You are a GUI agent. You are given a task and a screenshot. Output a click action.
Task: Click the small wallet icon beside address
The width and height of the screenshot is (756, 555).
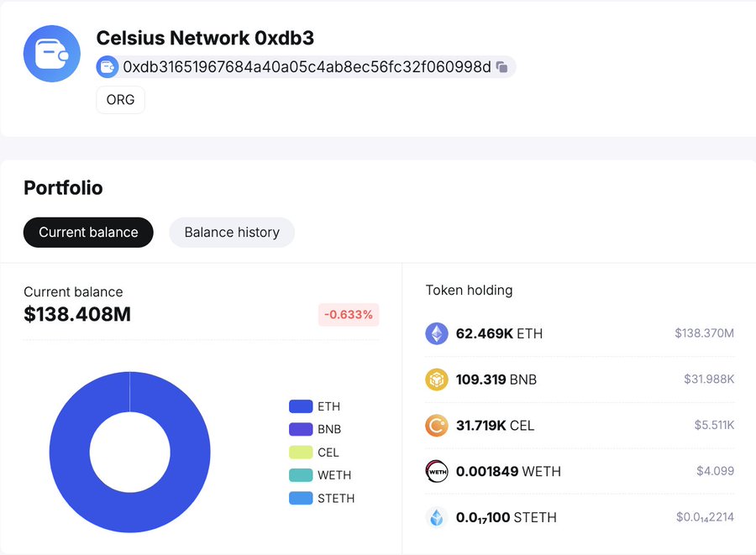(108, 67)
